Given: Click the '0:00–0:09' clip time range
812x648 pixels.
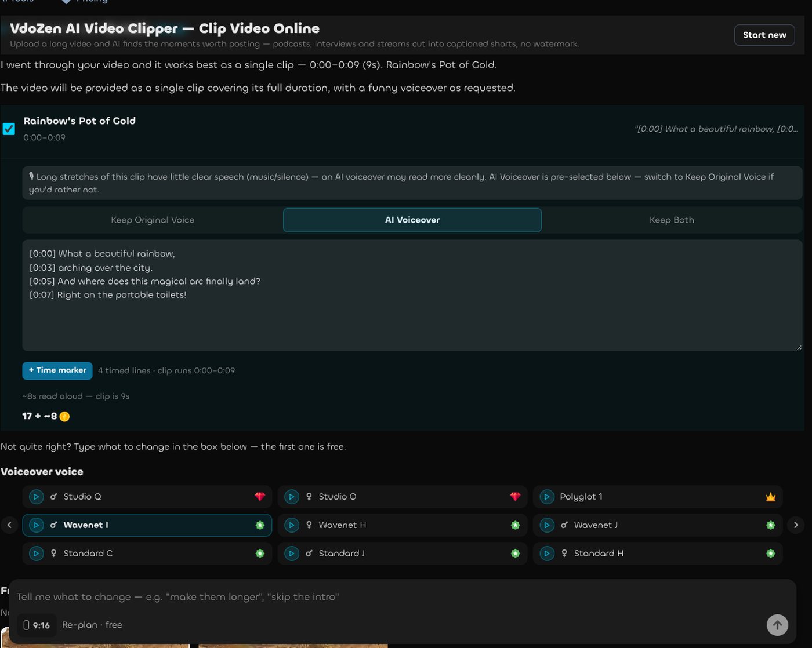Looking at the screenshot, I should [45, 138].
